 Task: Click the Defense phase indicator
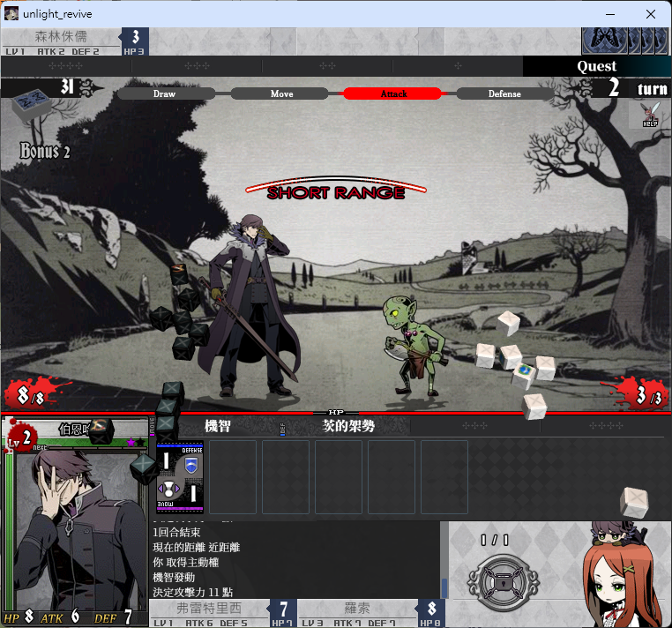click(x=504, y=93)
